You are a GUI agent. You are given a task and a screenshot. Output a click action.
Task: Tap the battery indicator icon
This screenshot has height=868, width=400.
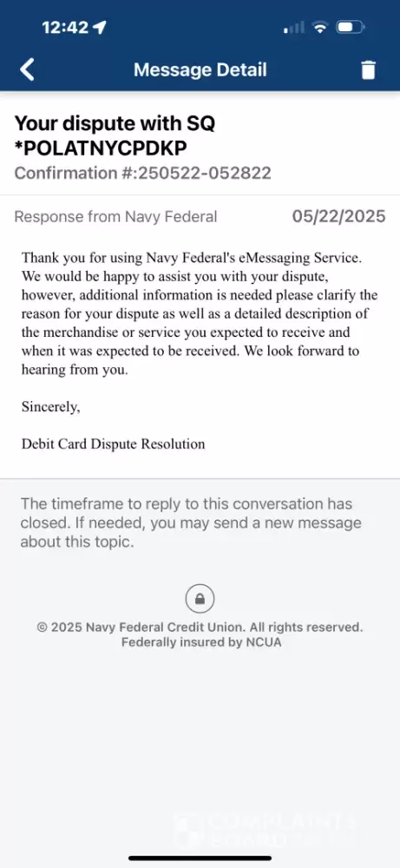click(x=351, y=27)
